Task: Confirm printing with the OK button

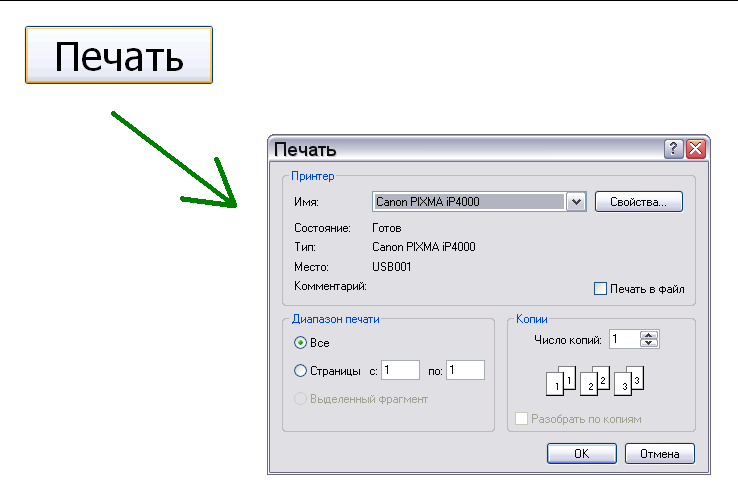Action: [581, 454]
